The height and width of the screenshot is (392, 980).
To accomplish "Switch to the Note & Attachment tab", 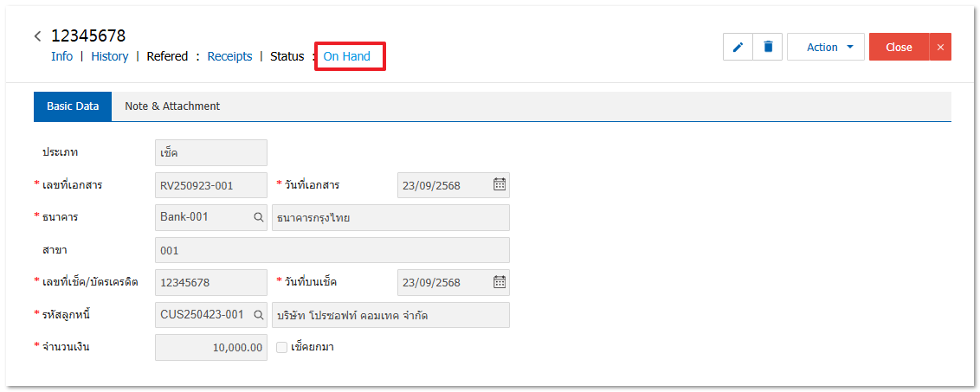I will point(172,106).
